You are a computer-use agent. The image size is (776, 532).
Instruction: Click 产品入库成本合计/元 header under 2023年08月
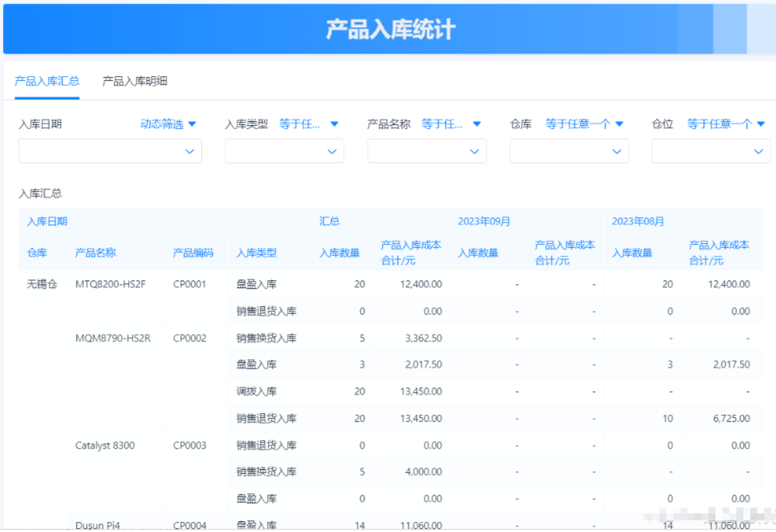point(719,253)
